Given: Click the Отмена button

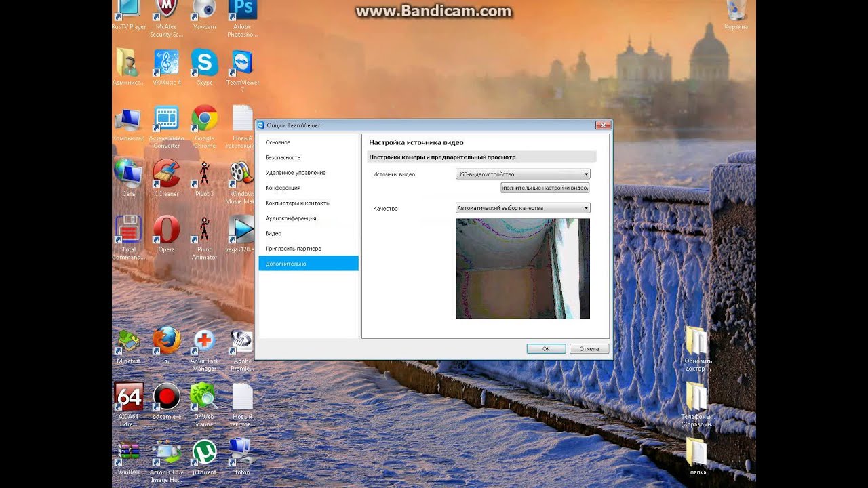Looking at the screenshot, I should (589, 349).
